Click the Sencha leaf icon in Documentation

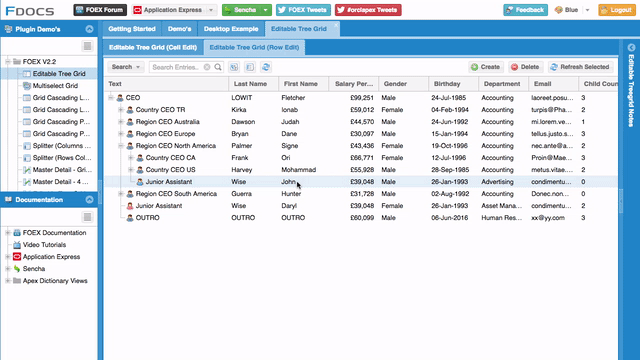(17, 269)
